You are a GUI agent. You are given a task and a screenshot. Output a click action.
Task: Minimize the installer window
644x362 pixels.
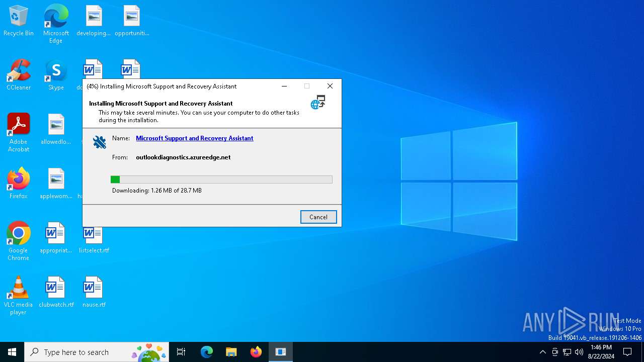point(284,86)
